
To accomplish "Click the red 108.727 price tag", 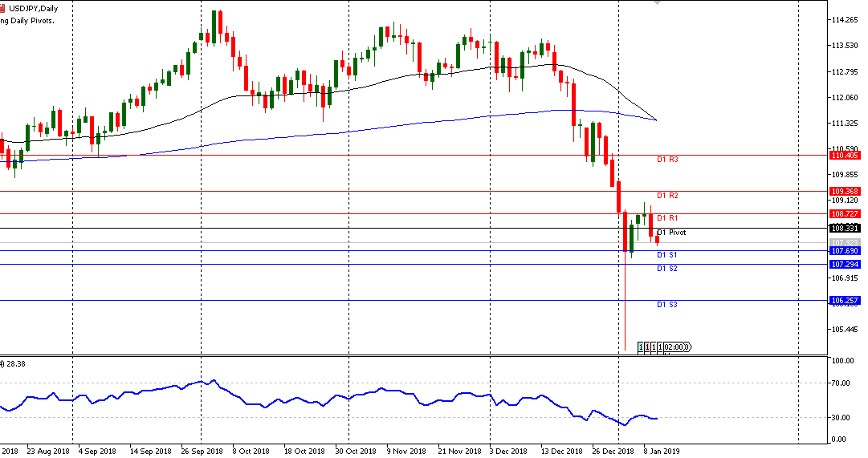I will (845, 213).
